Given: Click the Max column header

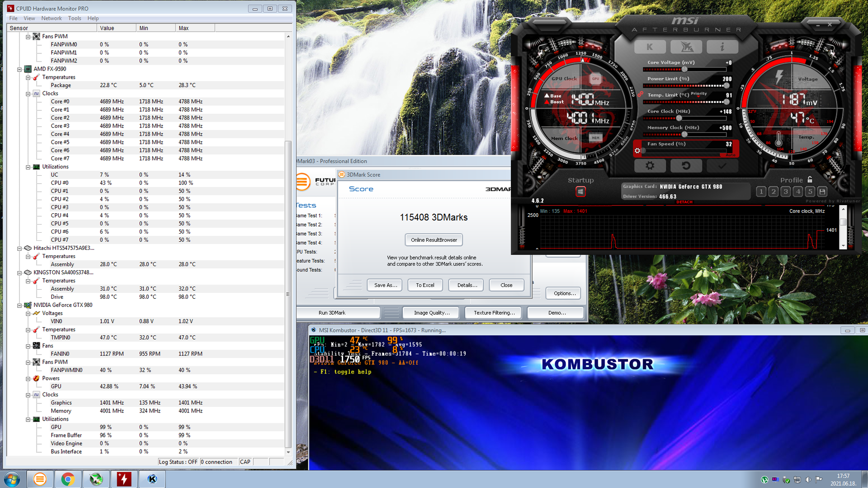Looking at the screenshot, I should pyautogui.click(x=195, y=28).
